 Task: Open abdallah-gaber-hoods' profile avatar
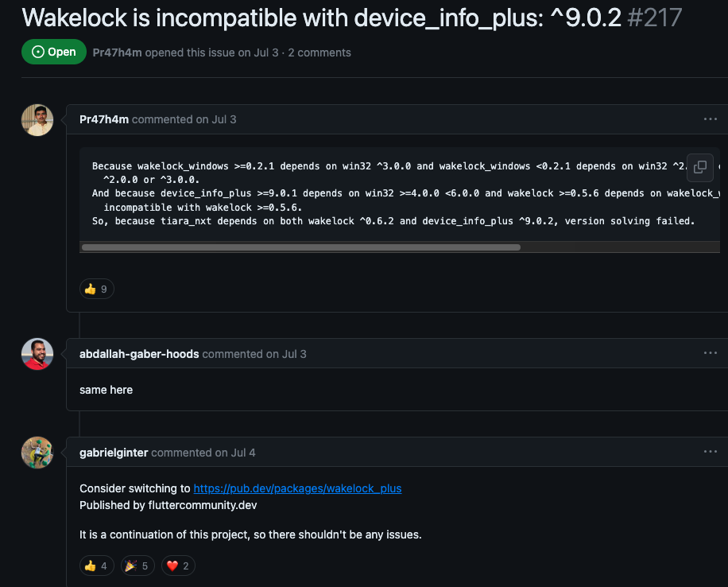point(37,354)
